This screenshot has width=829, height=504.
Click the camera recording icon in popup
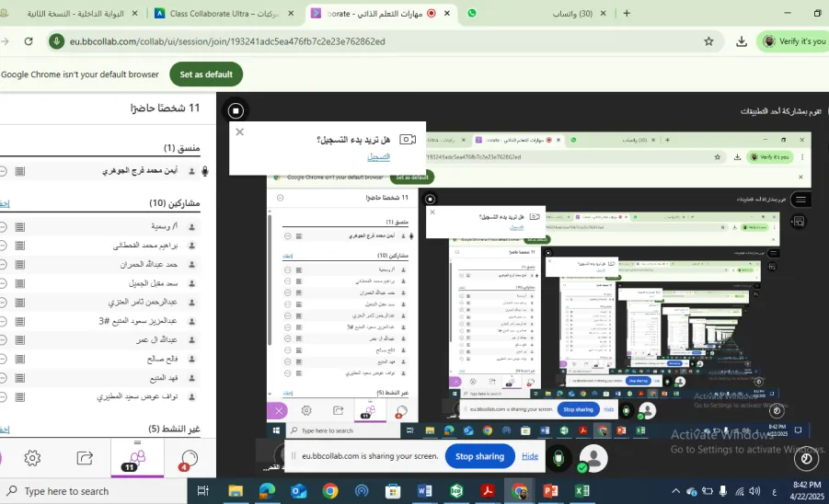[x=408, y=140]
